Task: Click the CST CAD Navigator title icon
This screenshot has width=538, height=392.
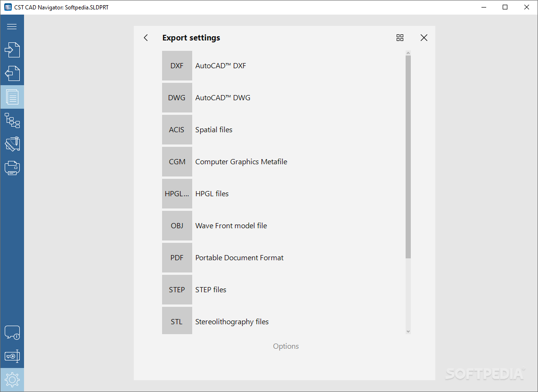Action: pyautogui.click(x=8, y=7)
